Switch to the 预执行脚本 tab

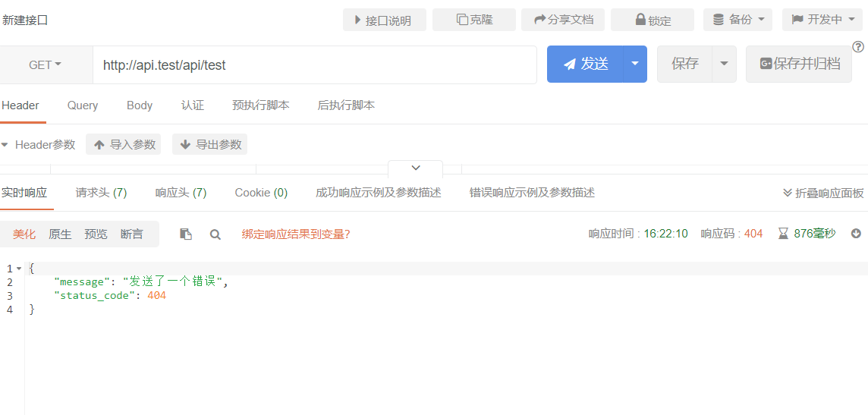261,105
